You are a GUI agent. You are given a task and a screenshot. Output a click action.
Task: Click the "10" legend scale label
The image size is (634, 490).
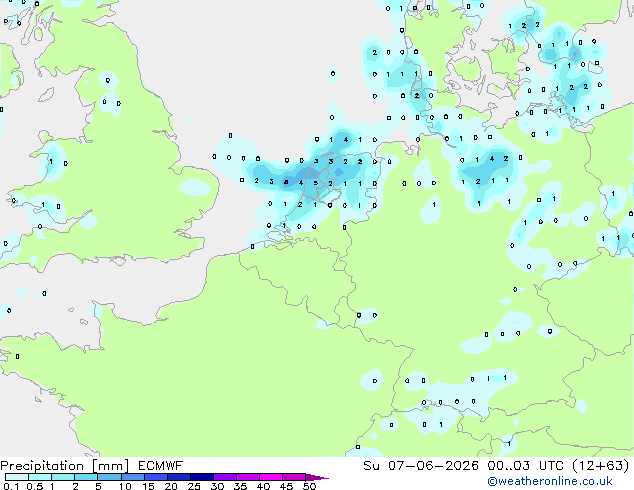pyautogui.click(x=125, y=486)
